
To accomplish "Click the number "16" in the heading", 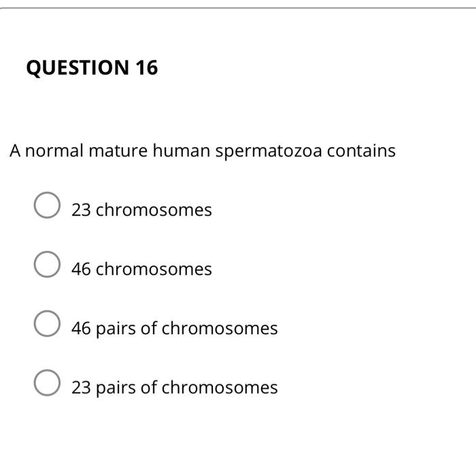I will 147,67.
